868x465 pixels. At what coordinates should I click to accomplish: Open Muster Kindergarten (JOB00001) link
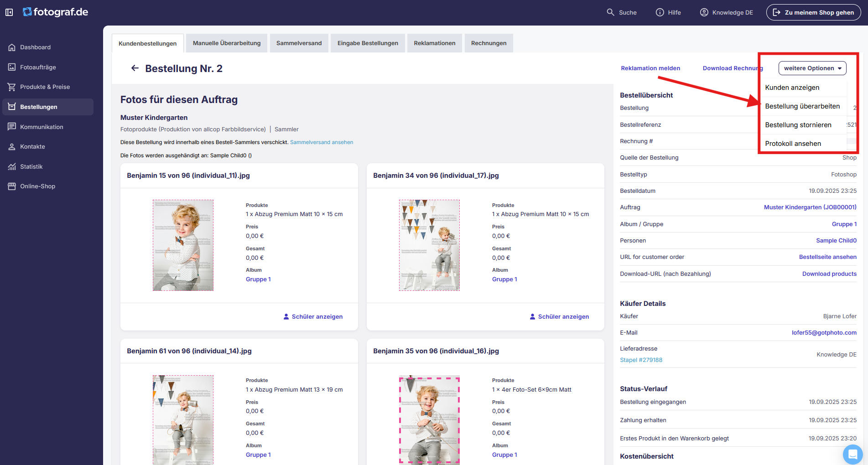click(x=810, y=207)
